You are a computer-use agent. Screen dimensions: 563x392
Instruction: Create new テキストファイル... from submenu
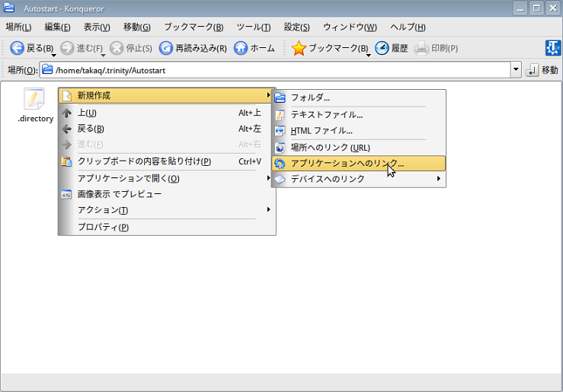[x=359, y=115]
